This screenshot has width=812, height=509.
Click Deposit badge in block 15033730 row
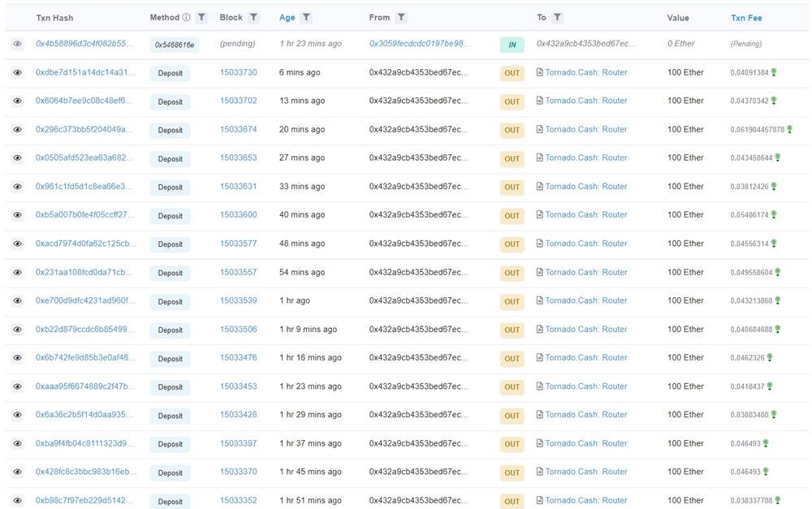[x=171, y=74]
